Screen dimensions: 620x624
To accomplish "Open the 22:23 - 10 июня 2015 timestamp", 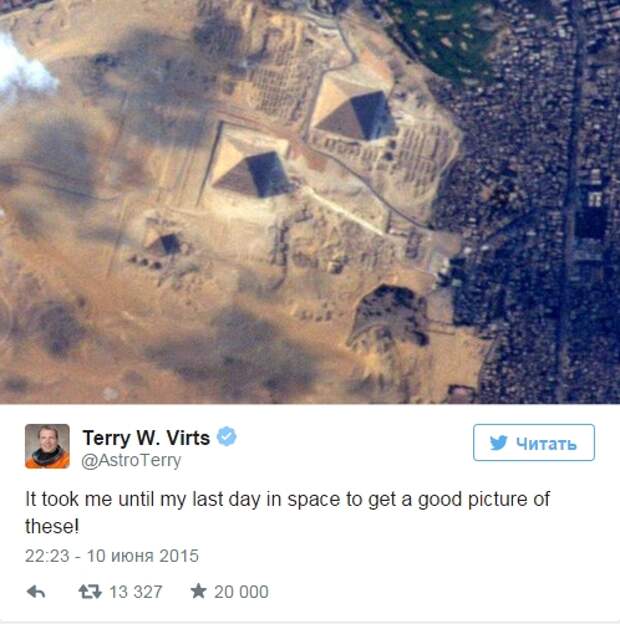I will (x=112, y=556).
